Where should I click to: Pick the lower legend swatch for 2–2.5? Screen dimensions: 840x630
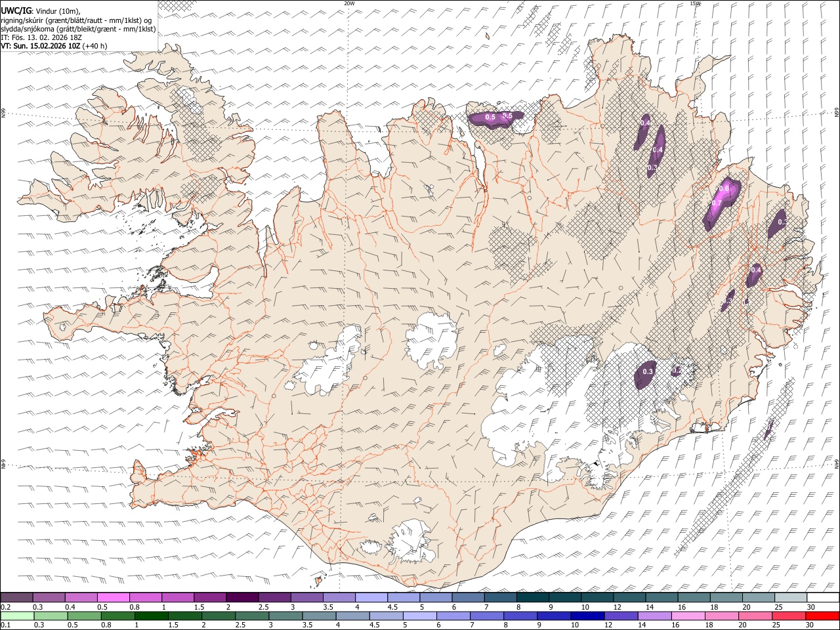(x=218, y=616)
